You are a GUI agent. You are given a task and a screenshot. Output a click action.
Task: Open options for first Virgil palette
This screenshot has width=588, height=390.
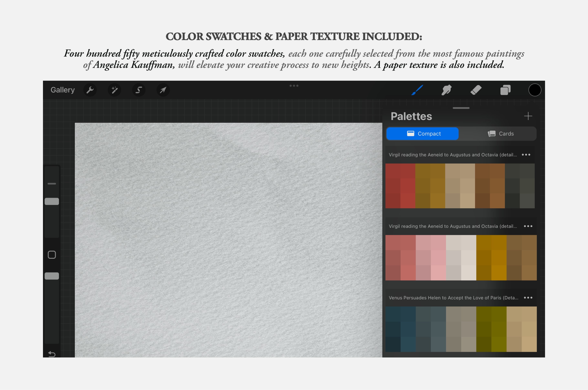point(526,155)
